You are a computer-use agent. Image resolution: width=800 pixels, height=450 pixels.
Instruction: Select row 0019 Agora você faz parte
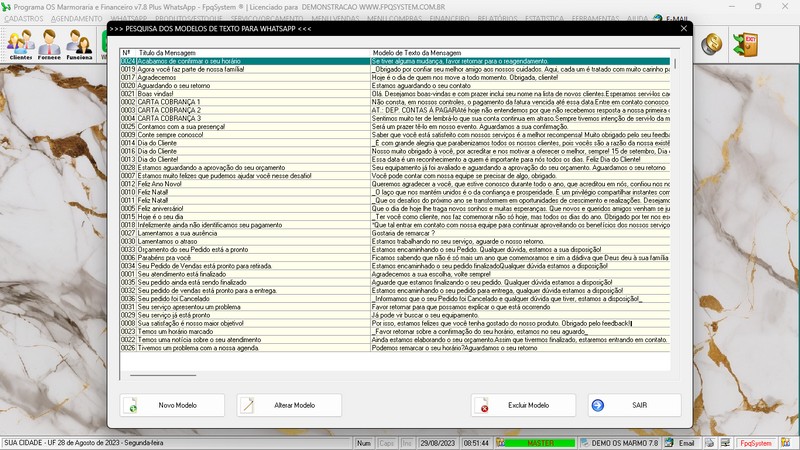pyautogui.click(x=395, y=69)
